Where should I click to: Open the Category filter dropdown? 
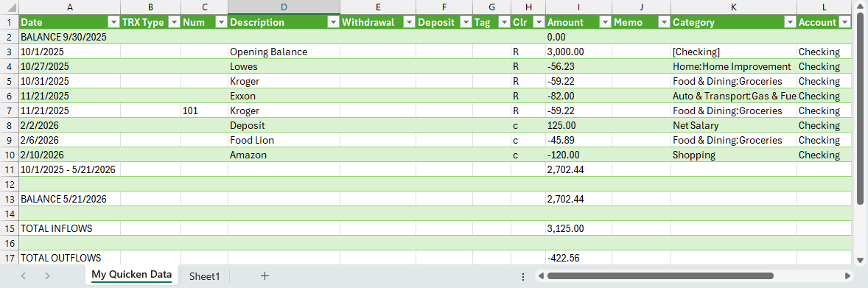click(x=789, y=23)
